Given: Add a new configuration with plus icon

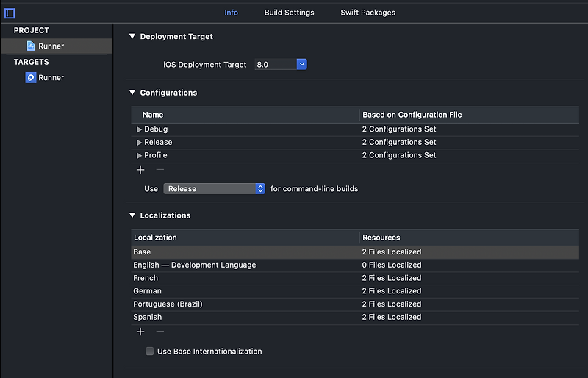Looking at the screenshot, I should [x=140, y=170].
